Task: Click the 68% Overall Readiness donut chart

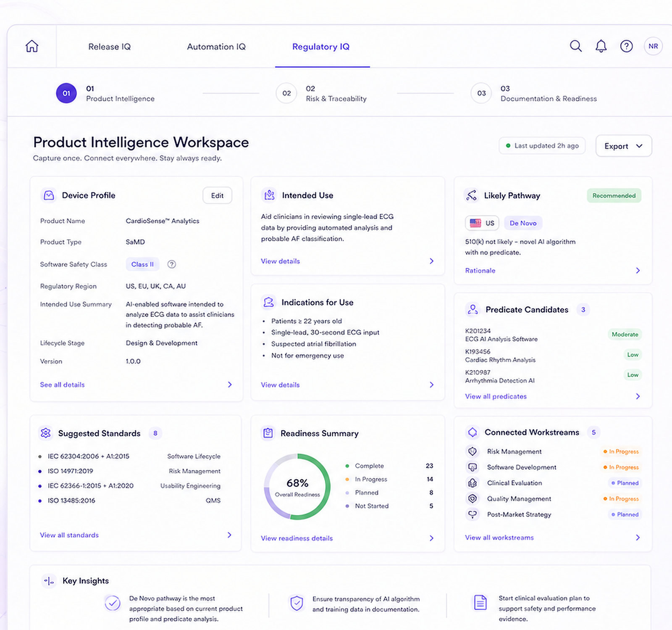Action: [297, 487]
